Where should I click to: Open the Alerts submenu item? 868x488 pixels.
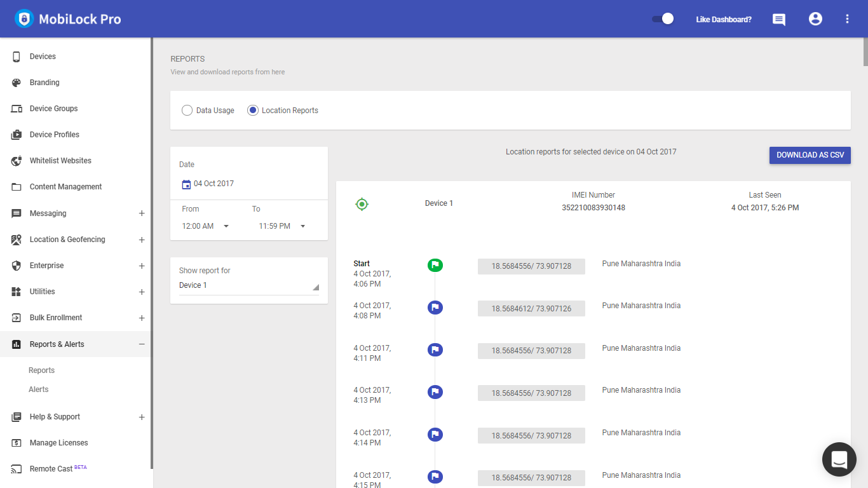(x=38, y=390)
